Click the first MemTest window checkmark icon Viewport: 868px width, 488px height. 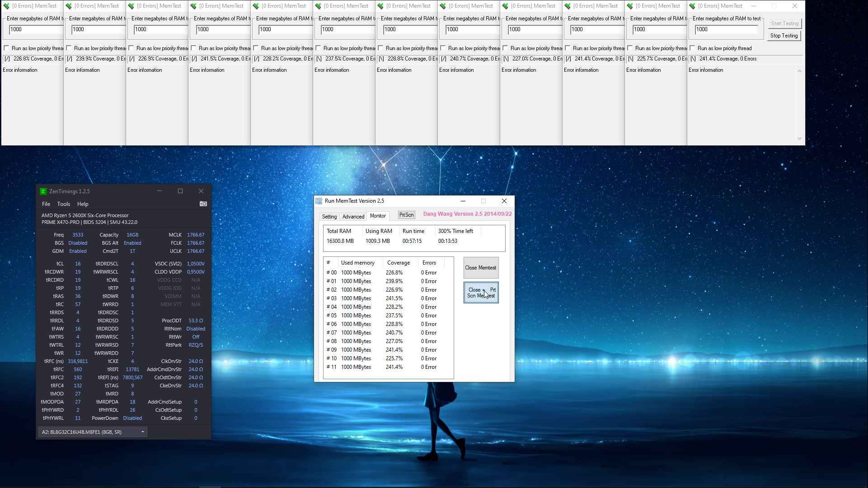(6, 6)
